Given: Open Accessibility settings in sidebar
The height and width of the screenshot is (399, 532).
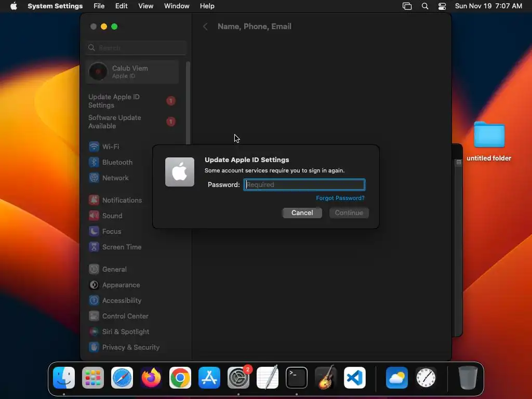Looking at the screenshot, I should tap(132, 301).
